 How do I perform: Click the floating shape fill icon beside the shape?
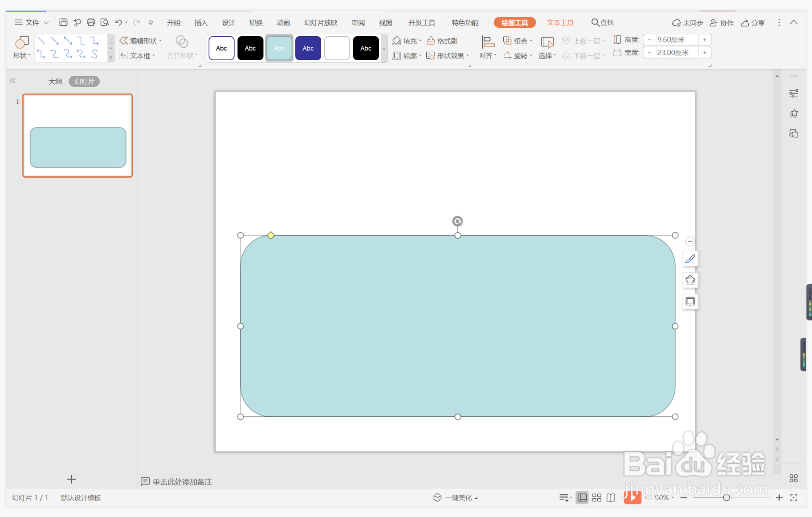coord(690,280)
